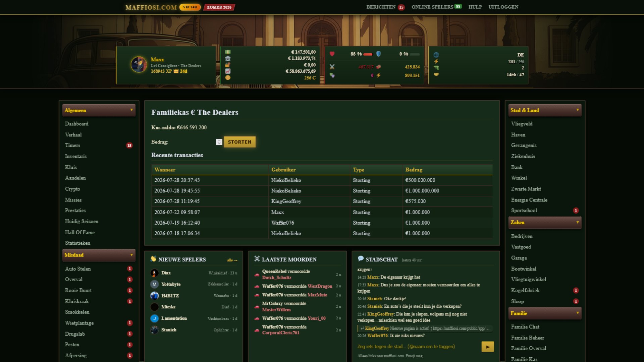Viewport: 644px width, 362px height.
Task: Collapse the Zaken menu section
Action: [545, 223]
